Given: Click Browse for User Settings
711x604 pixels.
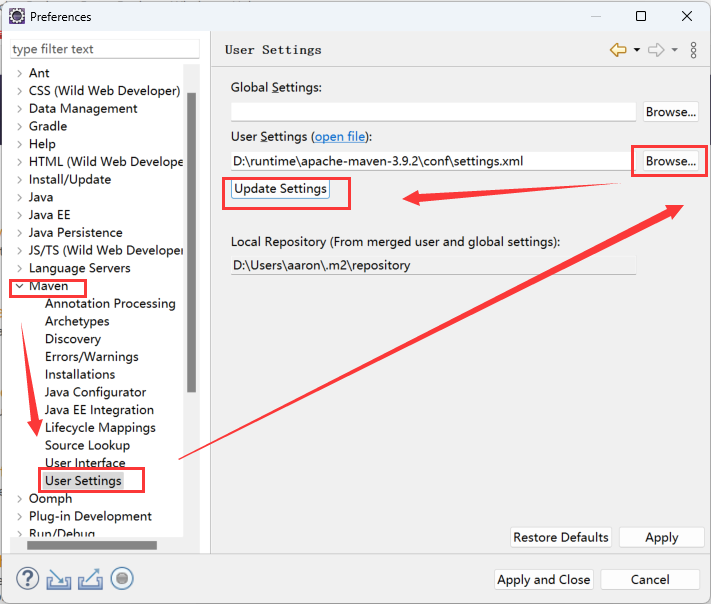Looking at the screenshot, I should (671, 161).
